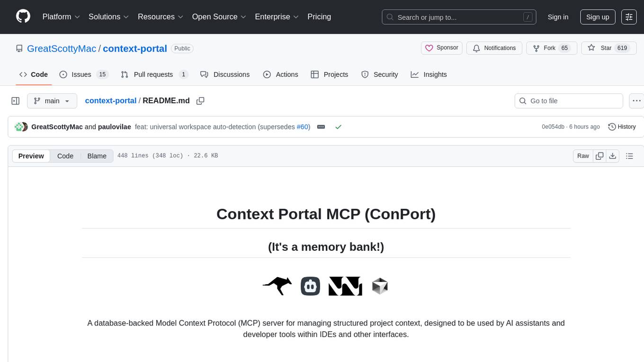The height and width of the screenshot is (362, 644).
Task: Focus the Search or jump to field
Action: point(459,17)
